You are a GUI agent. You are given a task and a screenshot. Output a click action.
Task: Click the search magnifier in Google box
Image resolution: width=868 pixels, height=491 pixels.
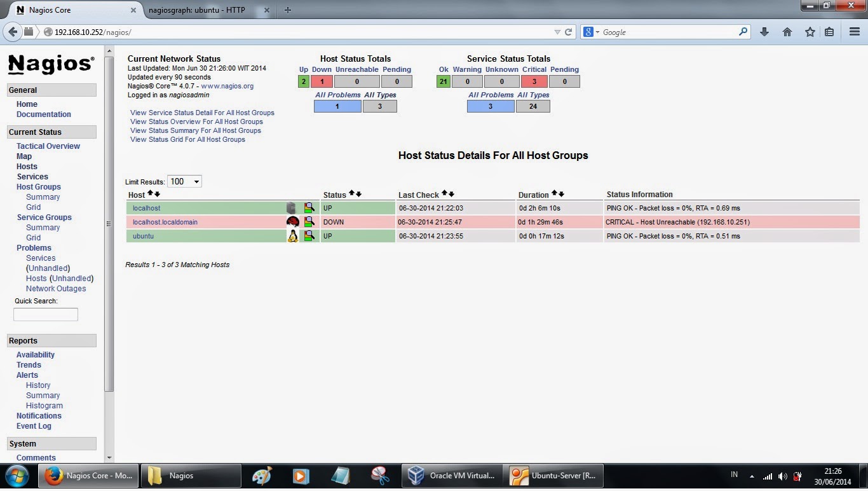coord(743,32)
